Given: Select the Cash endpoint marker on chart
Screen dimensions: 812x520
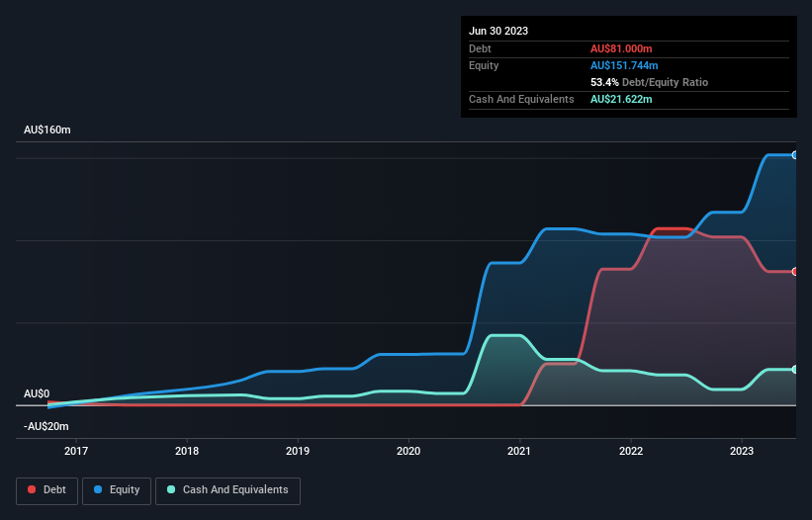Looking at the screenshot, I should point(795,370).
